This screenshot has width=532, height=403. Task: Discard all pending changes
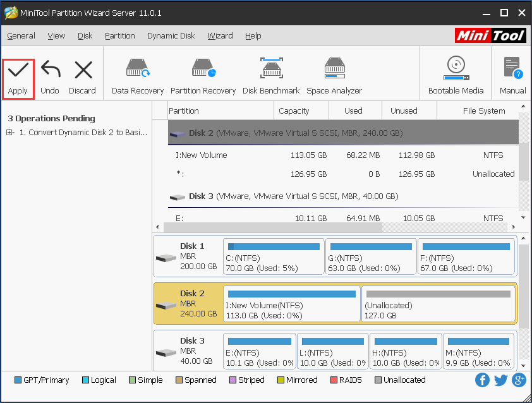pos(82,77)
